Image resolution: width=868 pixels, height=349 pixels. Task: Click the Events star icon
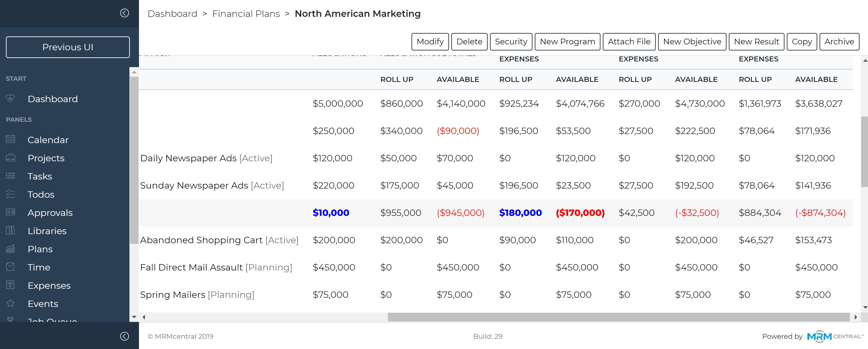point(10,303)
